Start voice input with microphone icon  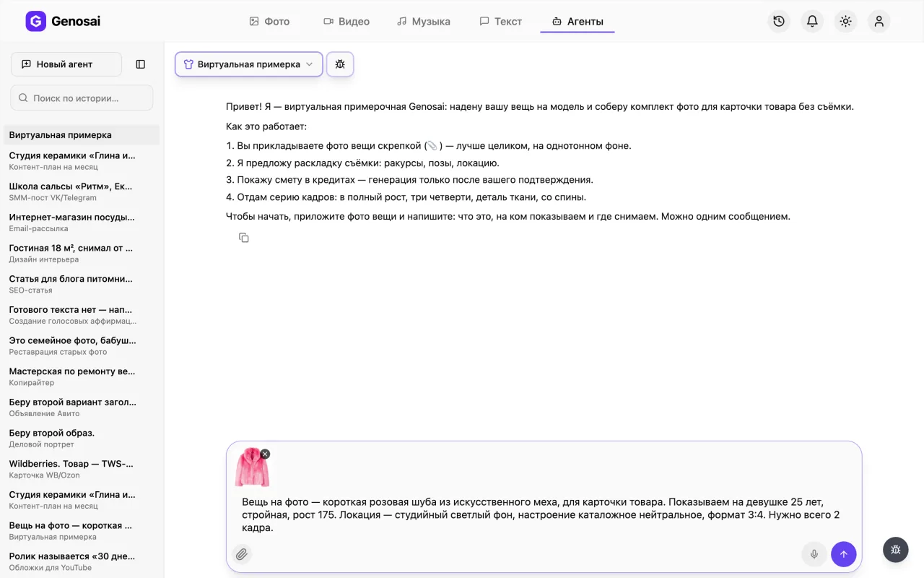[x=814, y=554]
